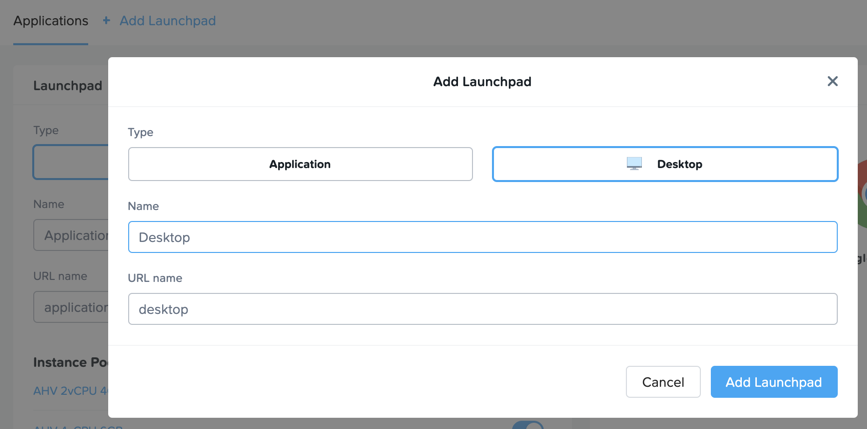Toggle the partially visible instance pool switch
The height and width of the screenshot is (429, 867).
[528, 425]
